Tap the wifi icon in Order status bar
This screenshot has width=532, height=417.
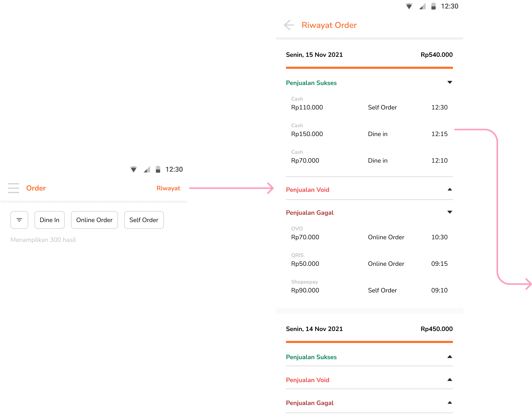tap(134, 170)
